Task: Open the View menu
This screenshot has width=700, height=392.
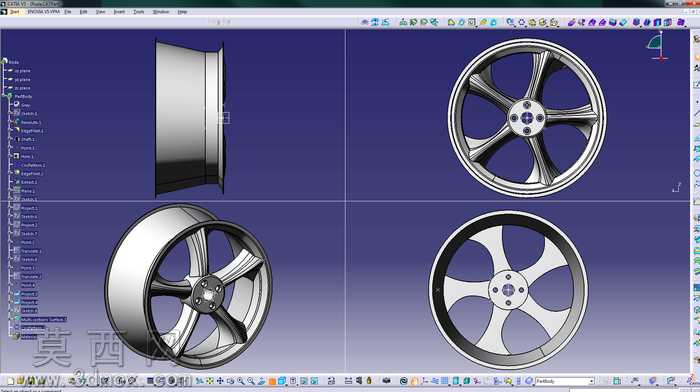Action: pos(100,12)
